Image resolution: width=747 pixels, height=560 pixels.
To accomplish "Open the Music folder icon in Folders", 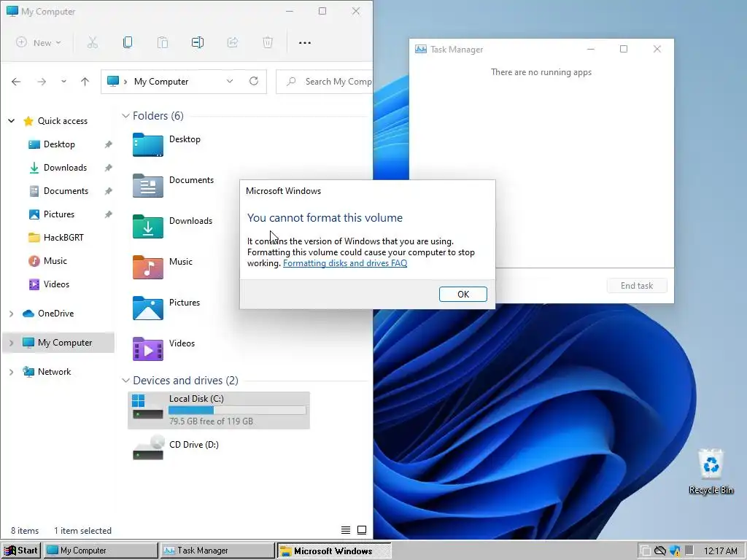I will click(147, 267).
